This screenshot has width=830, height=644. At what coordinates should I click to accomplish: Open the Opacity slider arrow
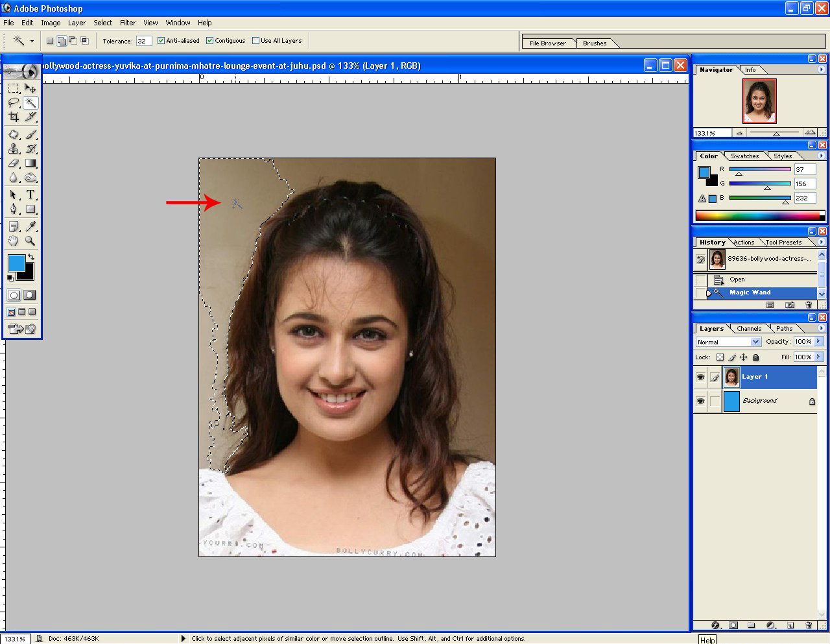click(818, 342)
